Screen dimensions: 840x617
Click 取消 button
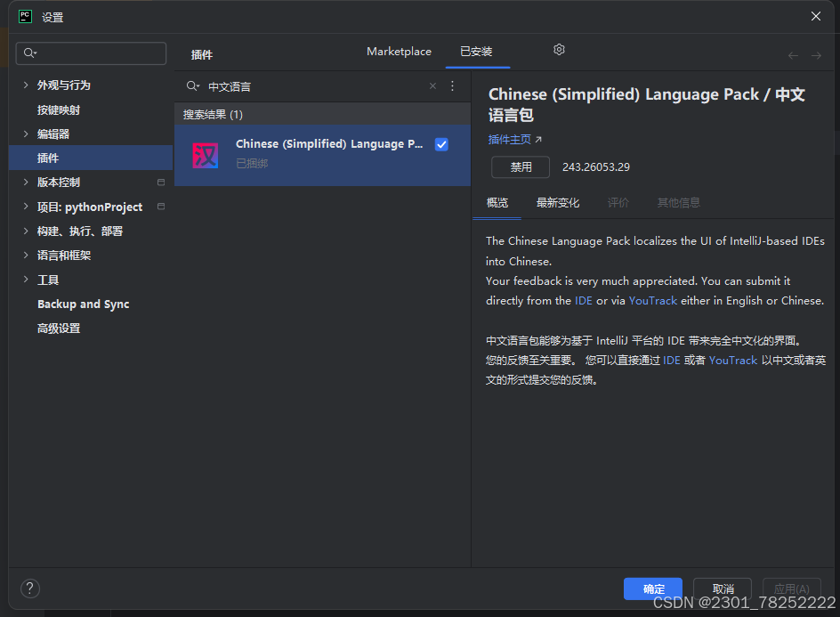coord(723,589)
